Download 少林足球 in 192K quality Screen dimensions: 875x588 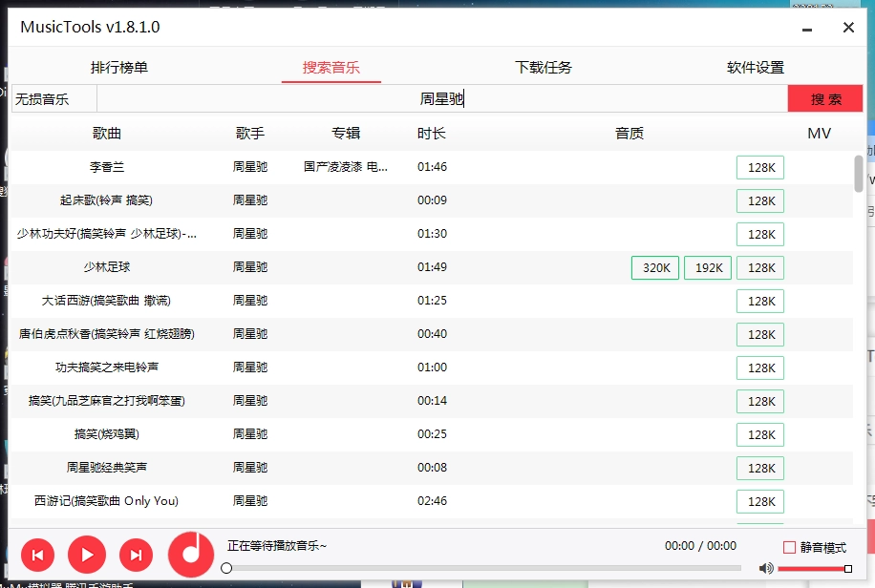[707, 267]
